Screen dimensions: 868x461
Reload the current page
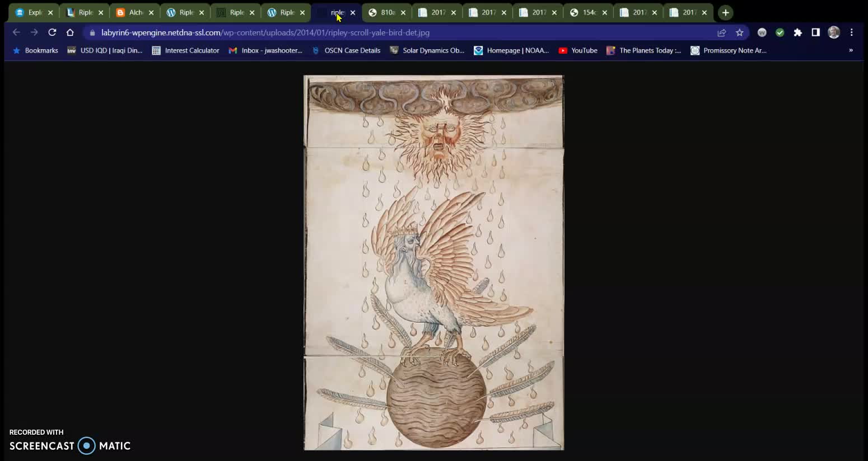tap(52, 32)
